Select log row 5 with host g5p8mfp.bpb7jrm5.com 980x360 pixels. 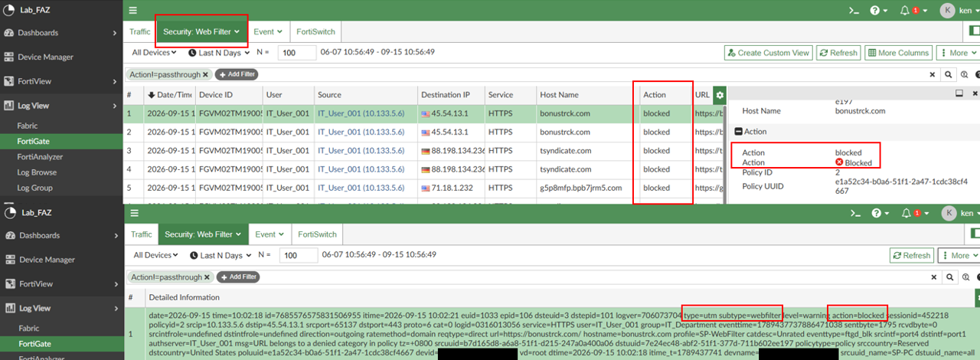424,188
